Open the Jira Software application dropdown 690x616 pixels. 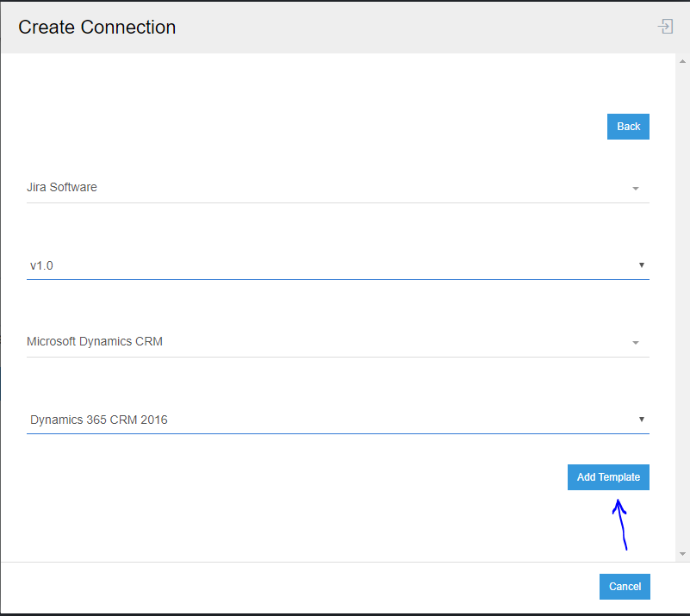[x=338, y=188]
